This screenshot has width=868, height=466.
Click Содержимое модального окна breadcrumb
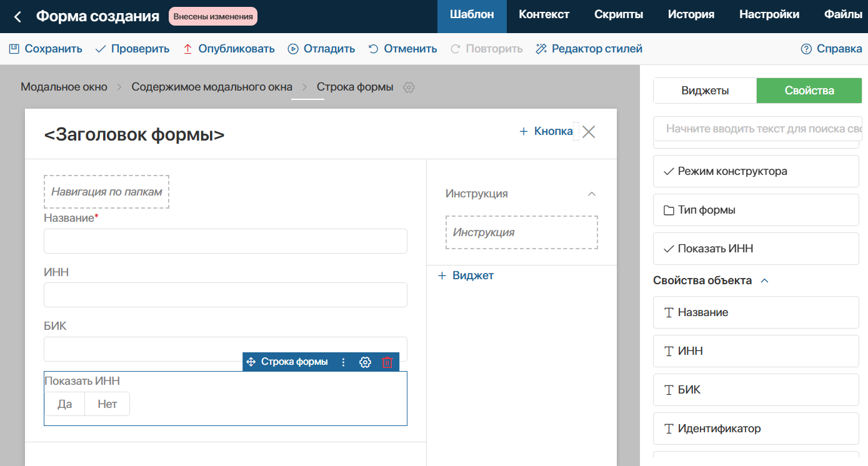coord(212,87)
